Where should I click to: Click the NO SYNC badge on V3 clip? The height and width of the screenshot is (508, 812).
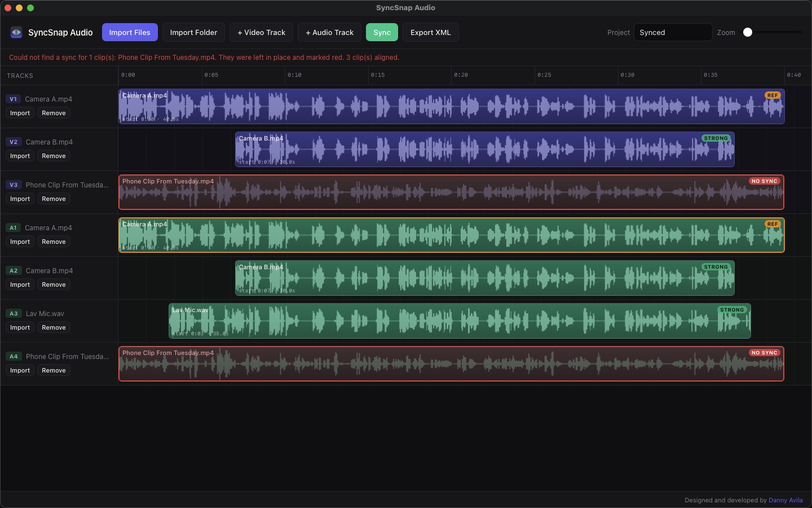[x=764, y=181]
